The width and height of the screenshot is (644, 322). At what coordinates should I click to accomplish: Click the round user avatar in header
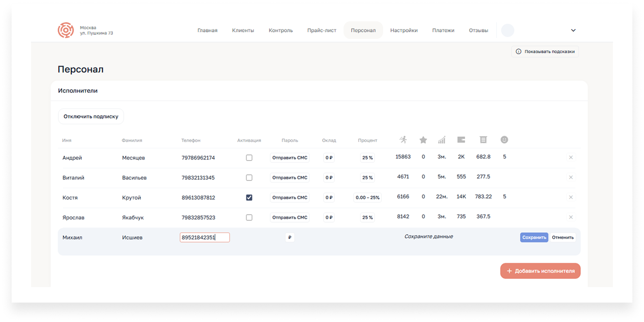[507, 30]
